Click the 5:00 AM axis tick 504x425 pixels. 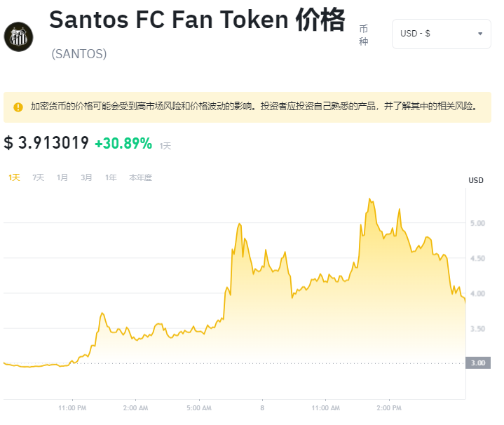199,408
